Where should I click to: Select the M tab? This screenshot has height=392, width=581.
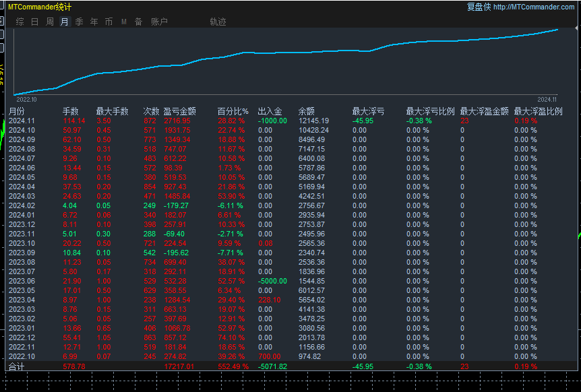[x=124, y=22]
